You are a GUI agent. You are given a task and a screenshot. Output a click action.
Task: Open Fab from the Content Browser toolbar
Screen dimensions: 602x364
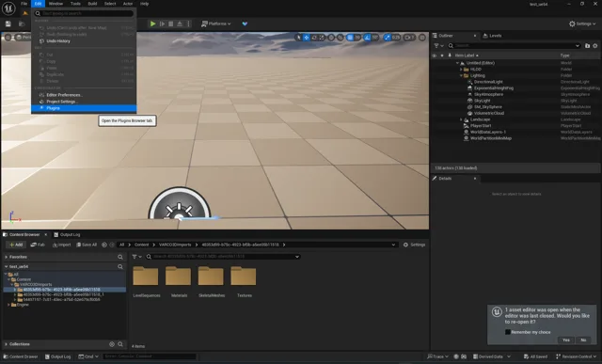click(38, 245)
